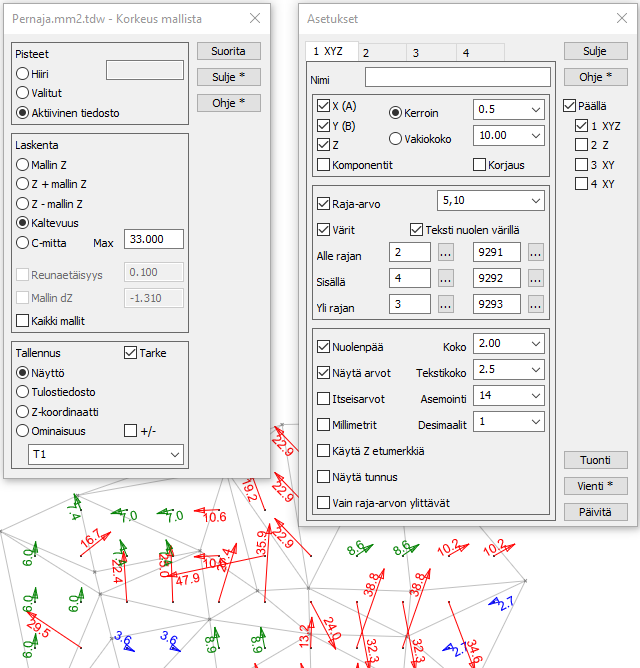Enable Millimetrit checkbox

coord(323,424)
